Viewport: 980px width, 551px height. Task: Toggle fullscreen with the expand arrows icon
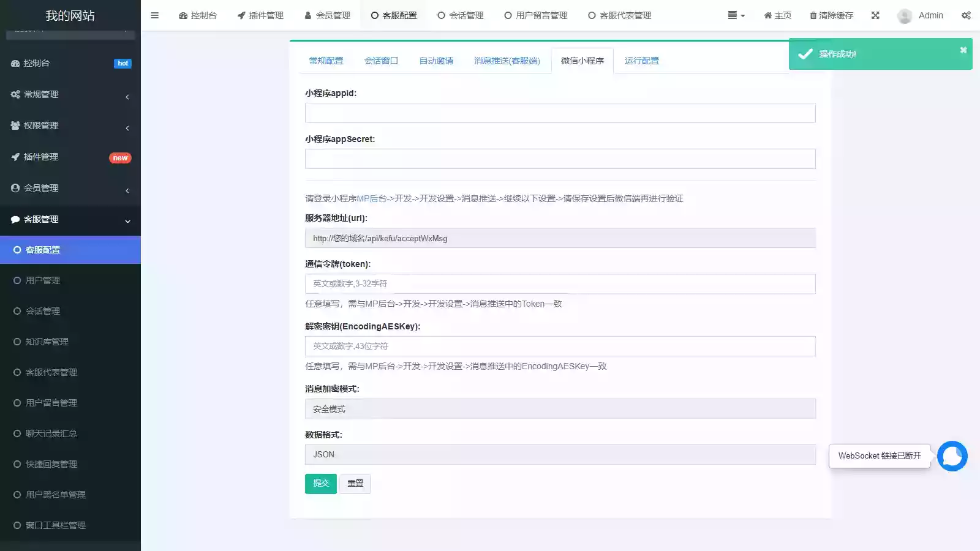click(x=875, y=15)
